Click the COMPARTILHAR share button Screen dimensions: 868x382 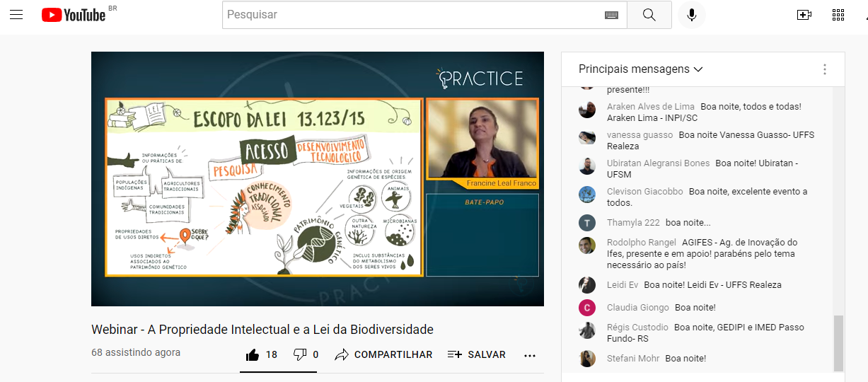click(x=384, y=354)
